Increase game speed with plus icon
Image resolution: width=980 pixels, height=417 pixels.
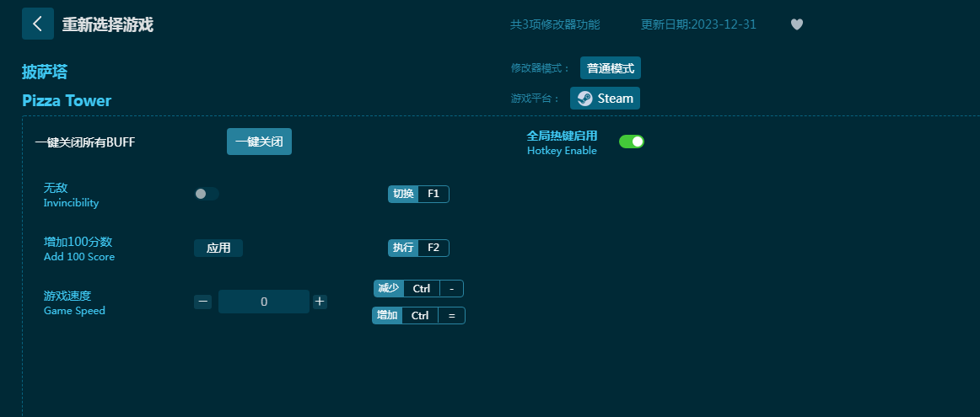pyautogui.click(x=320, y=302)
